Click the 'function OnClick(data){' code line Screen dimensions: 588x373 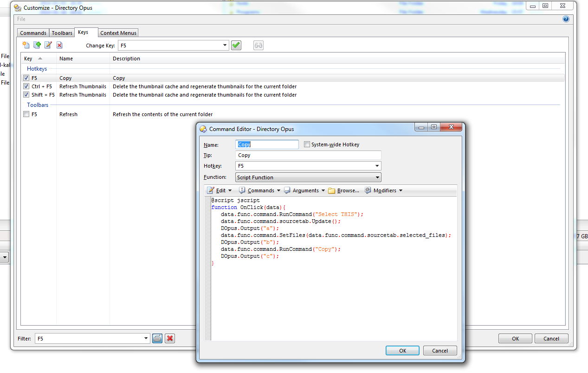[x=248, y=207]
